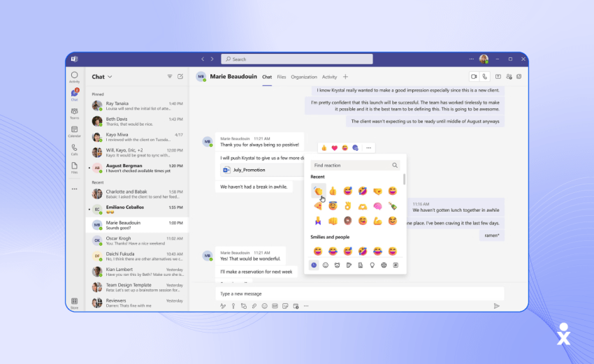Click the Type a new message box
This screenshot has width=594, height=364.
(x=359, y=293)
